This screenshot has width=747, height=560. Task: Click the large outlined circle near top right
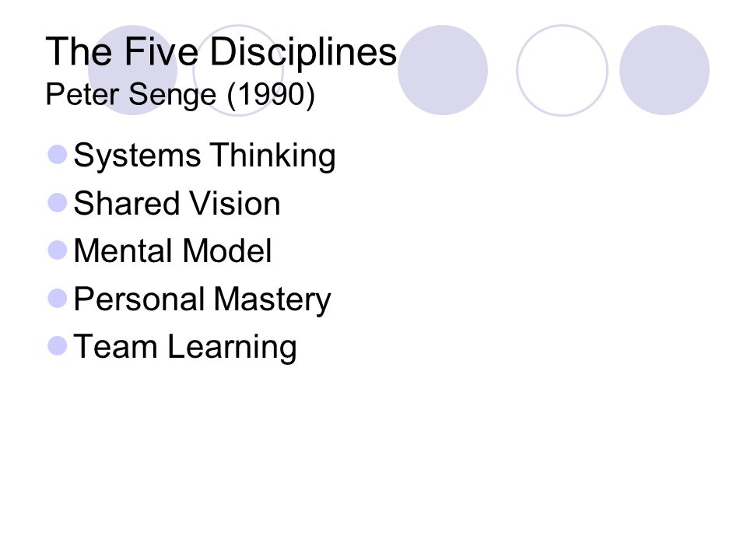(x=562, y=70)
